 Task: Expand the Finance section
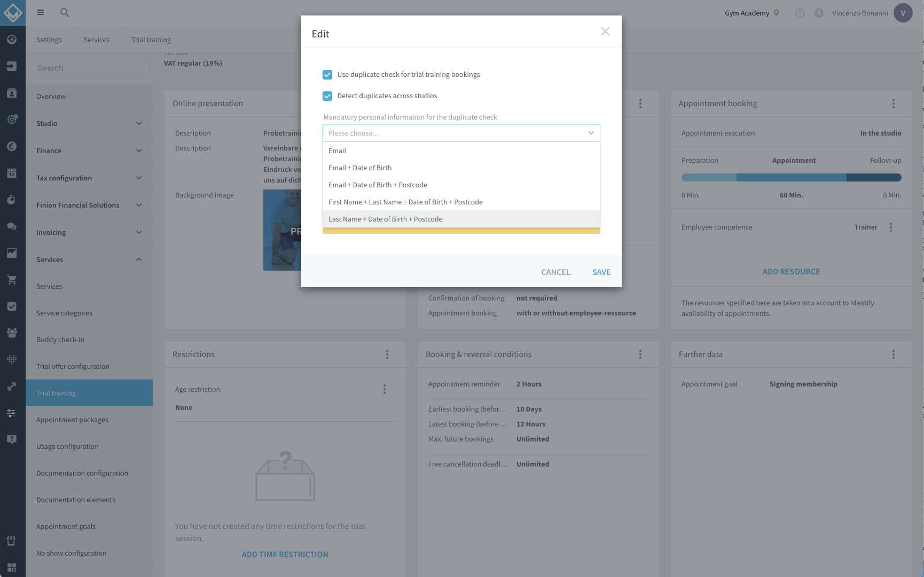[89, 151]
